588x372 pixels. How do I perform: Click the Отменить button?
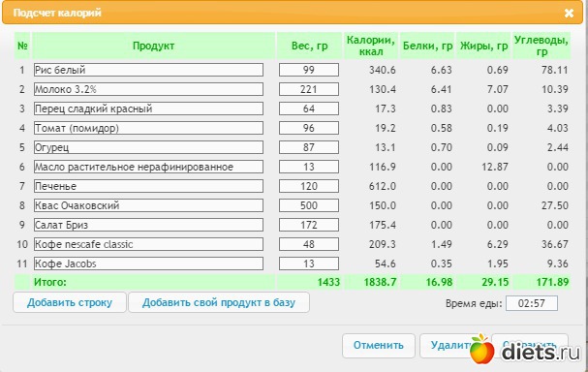coord(379,346)
